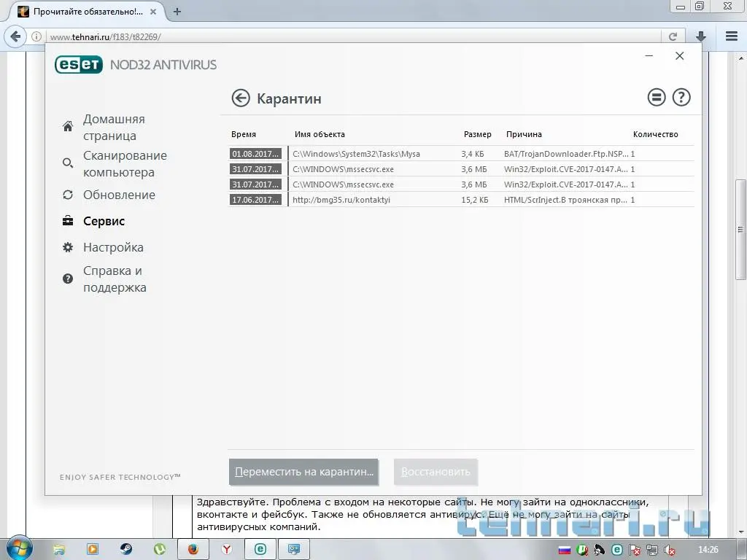Viewport: 747px width, 560px height.
Task: Open the quarantine context menu circle icon
Action: [656, 97]
